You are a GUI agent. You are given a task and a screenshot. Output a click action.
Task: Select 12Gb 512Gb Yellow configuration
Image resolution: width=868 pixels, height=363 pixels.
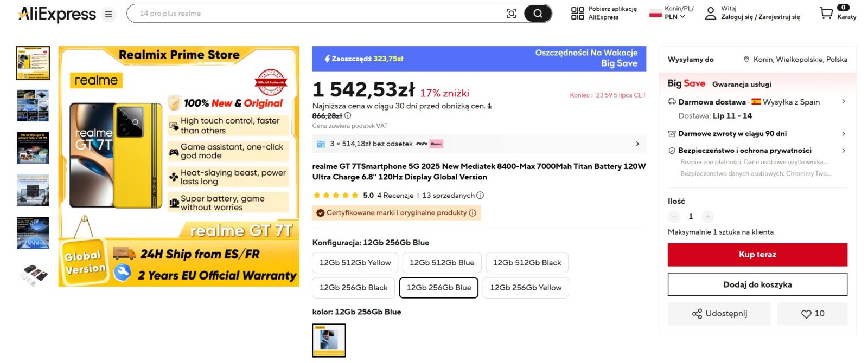(x=355, y=263)
